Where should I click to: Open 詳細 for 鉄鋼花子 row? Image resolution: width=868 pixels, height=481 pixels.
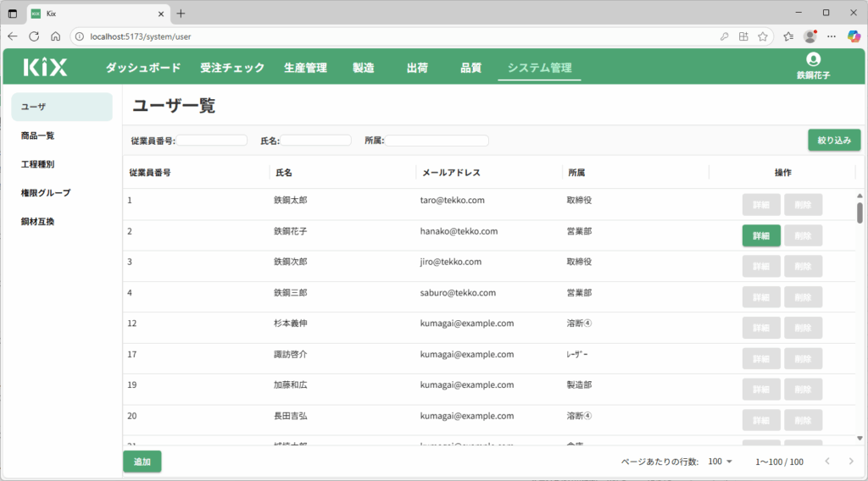760,235
